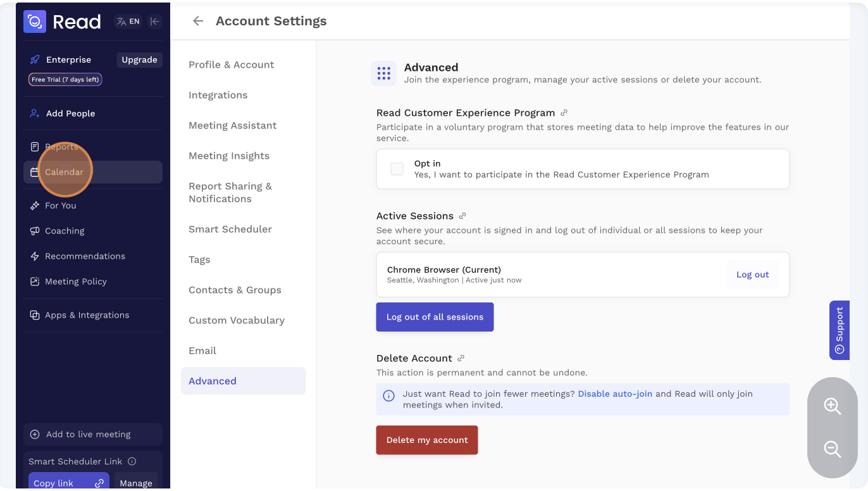Click the link icon beside Delete Account
Viewport: 868px width, 491px height.
coord(461,358)
